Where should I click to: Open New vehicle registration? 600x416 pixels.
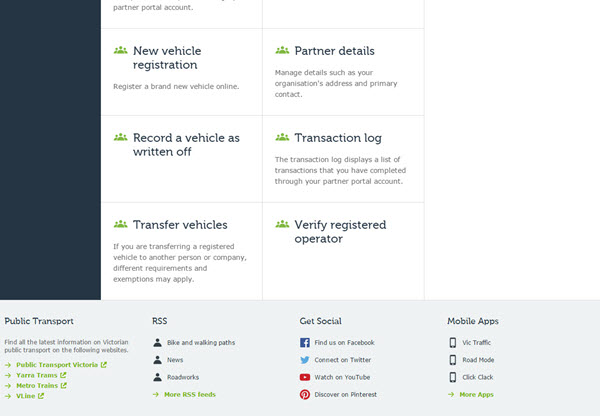click(165, 58)
